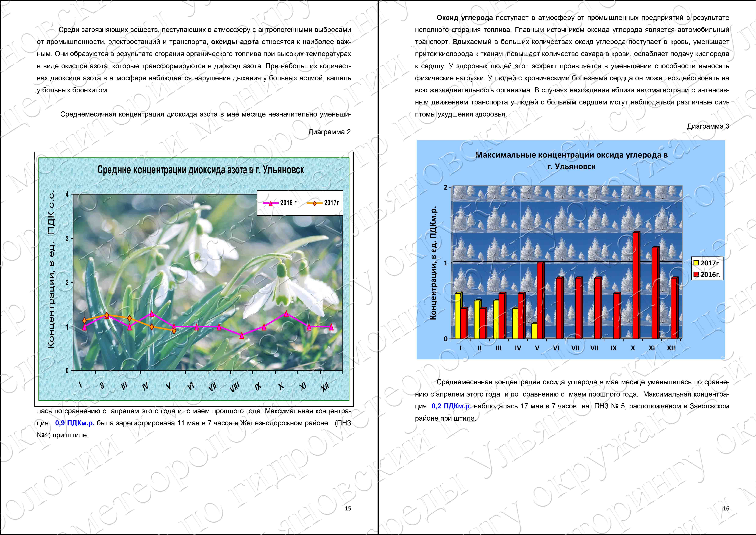756x535 pixels.
Task: Click the pink 2016 г legend marker in line chart
Action: [271, 203]
